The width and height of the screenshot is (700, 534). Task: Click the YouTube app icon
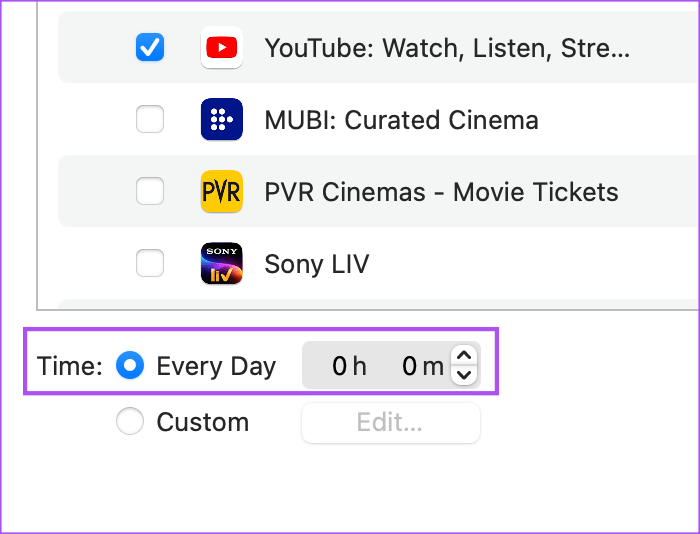[x=222, y=47]
